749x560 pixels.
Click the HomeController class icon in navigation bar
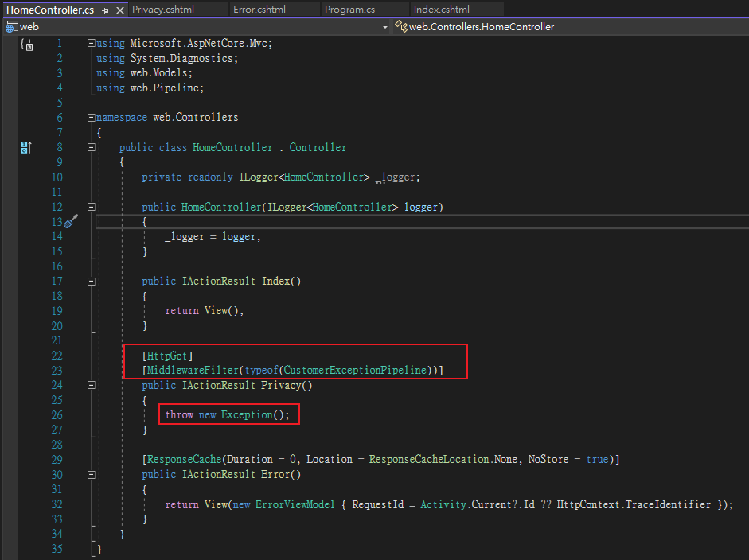pyautogui.click(x=401, y=26)
